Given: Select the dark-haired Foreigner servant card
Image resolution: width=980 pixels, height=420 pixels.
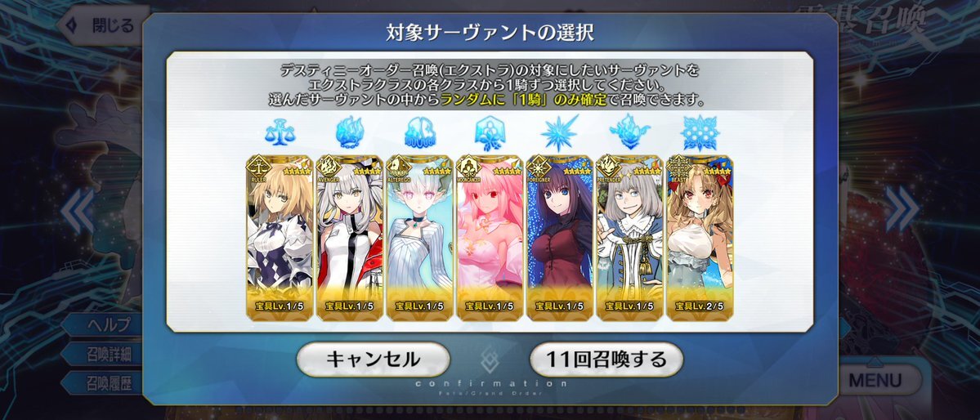Looking at the screenshot, I should (x=559, y=238).
